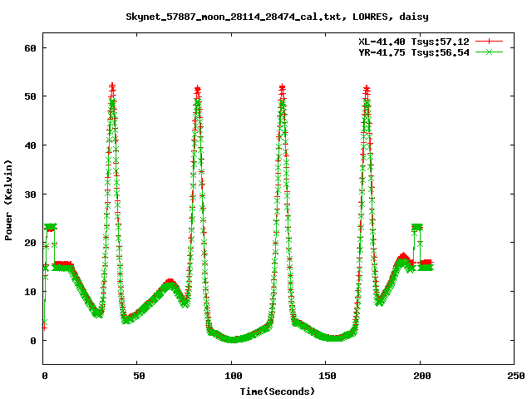Click the Power (Kelvin) axis label
532x399 pixels.
[x=8, y=200]
